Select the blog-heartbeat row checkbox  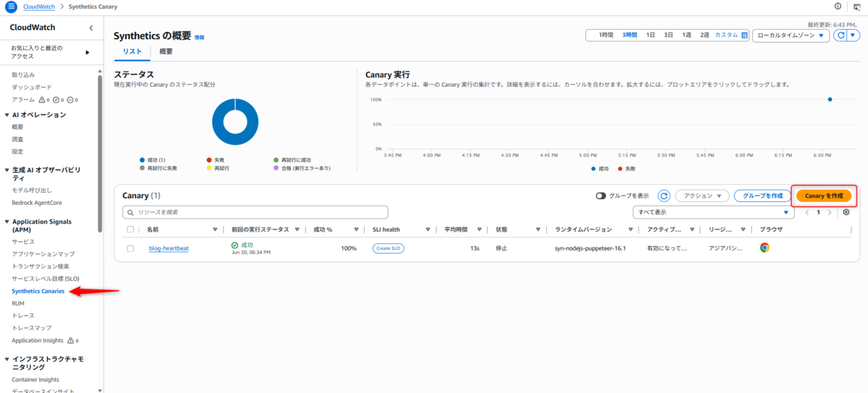tap(130, 248)
